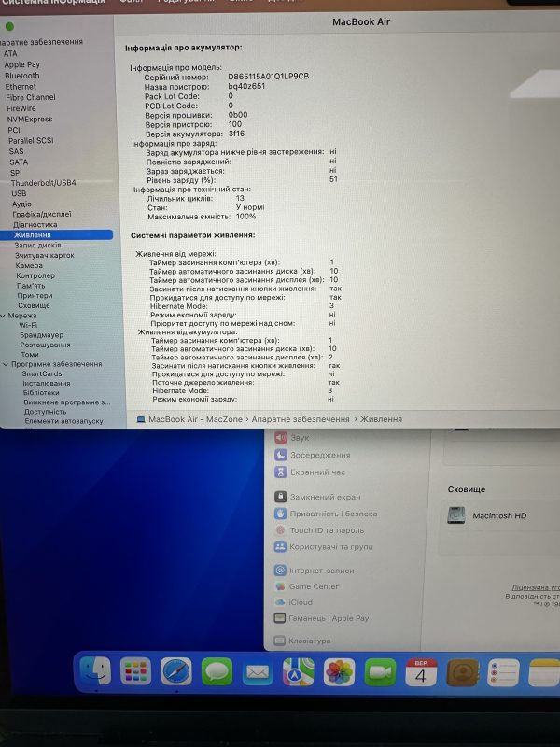Click Живлення in the path bar
560x747 pixels.
click(381, 419)
